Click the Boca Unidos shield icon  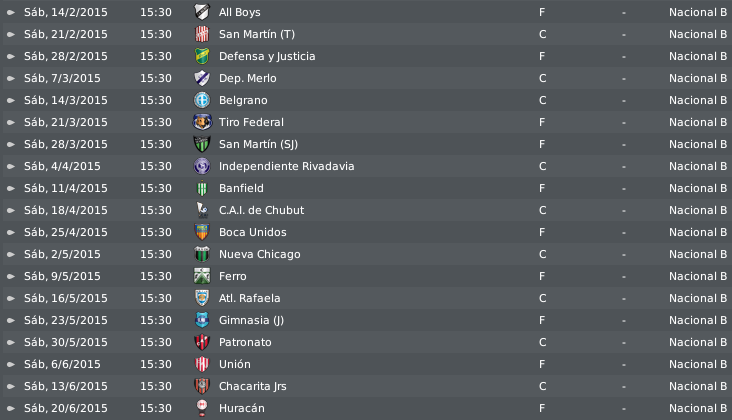[202, 232]
